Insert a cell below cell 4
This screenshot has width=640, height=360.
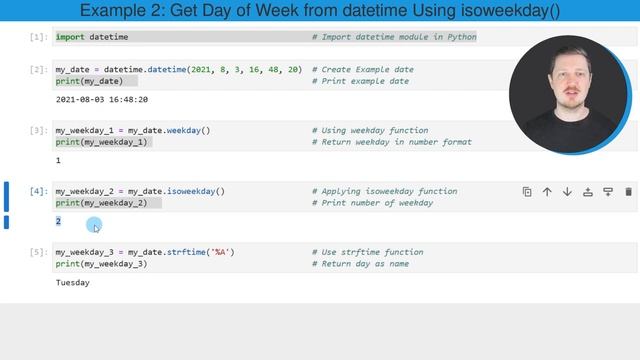608,192
